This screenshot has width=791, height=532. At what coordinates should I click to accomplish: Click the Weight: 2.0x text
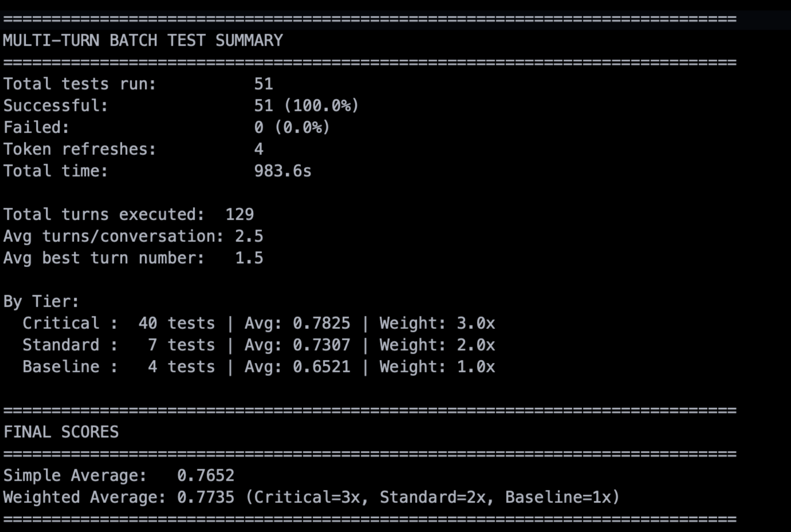437,345
